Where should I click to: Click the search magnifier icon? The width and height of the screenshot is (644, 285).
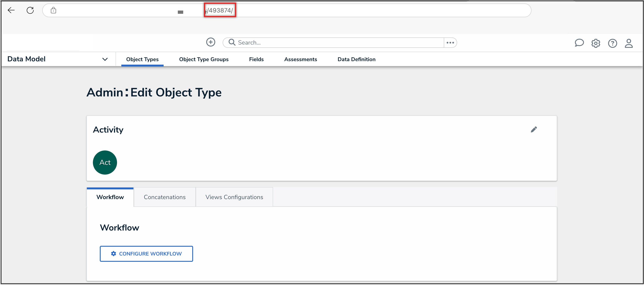232,42
